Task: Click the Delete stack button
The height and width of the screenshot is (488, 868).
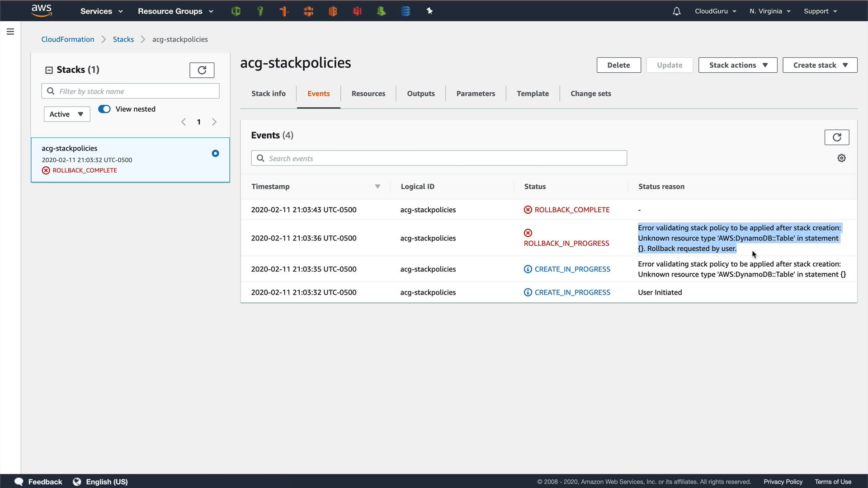Action: [618, 65]
